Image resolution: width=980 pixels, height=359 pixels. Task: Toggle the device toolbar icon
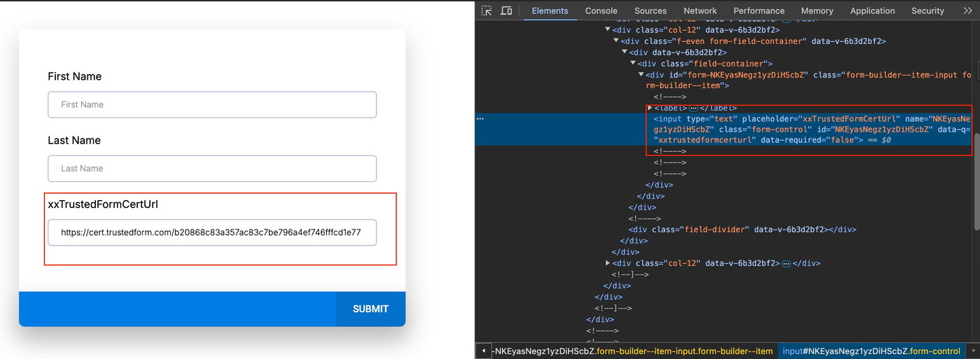click(x=506, y=10)
